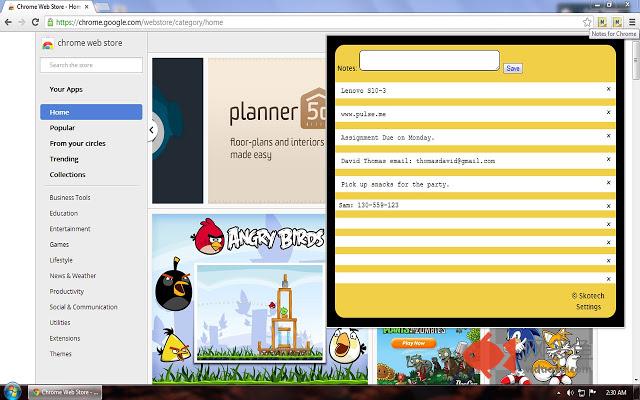Click the taskbar clock 2:30 AM
Image resolution: width=640 pixels, height=400 pixels.
point(616,393)
